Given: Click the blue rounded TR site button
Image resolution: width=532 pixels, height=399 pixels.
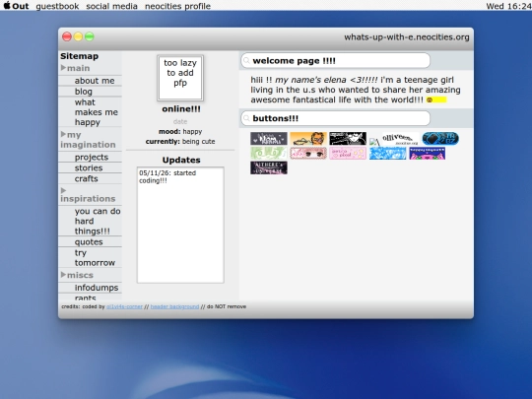Looking at the screenshot, I should pyautogui.click(x=440, y=139).
